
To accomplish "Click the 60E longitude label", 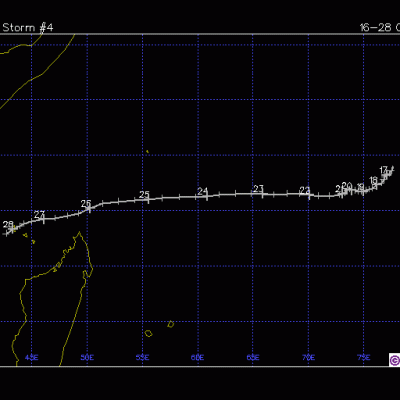I will click(x=197, y=358).
